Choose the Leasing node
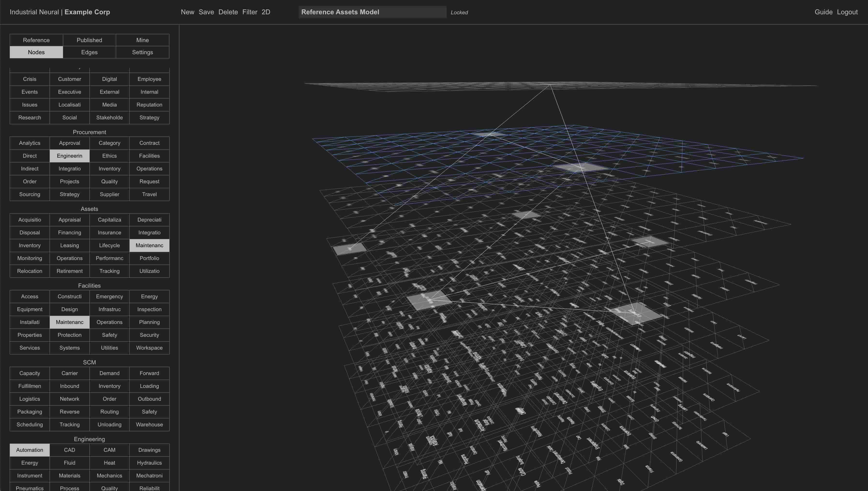 69,245
